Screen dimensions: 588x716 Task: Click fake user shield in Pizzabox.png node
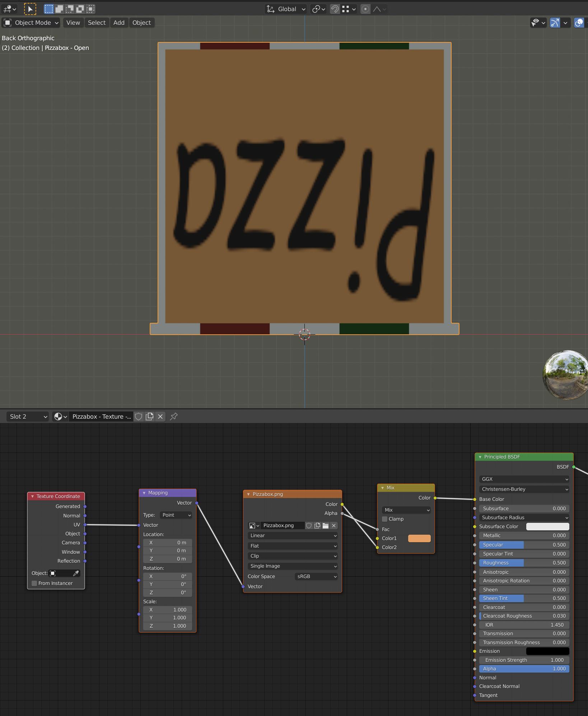coord(309,525)
